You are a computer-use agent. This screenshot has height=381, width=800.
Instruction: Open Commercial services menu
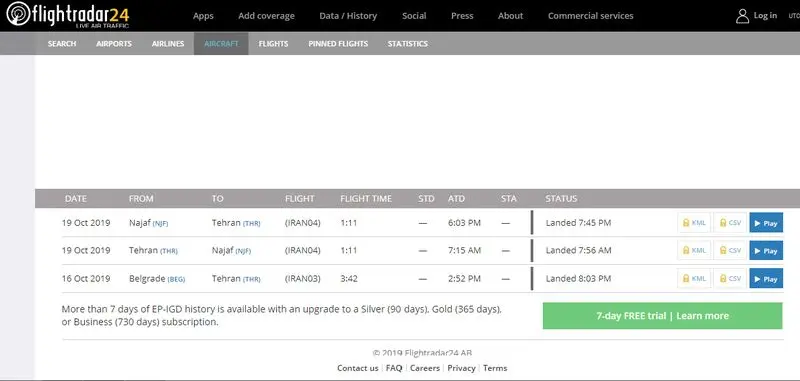[x=590, y=16]
